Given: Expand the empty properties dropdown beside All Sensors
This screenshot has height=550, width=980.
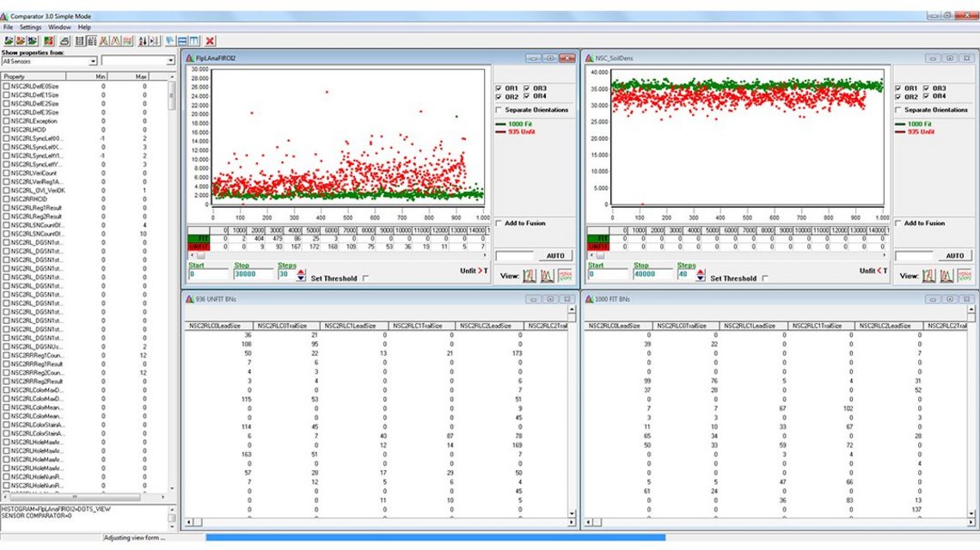Looking at the screenshot, I should [169, 61].
